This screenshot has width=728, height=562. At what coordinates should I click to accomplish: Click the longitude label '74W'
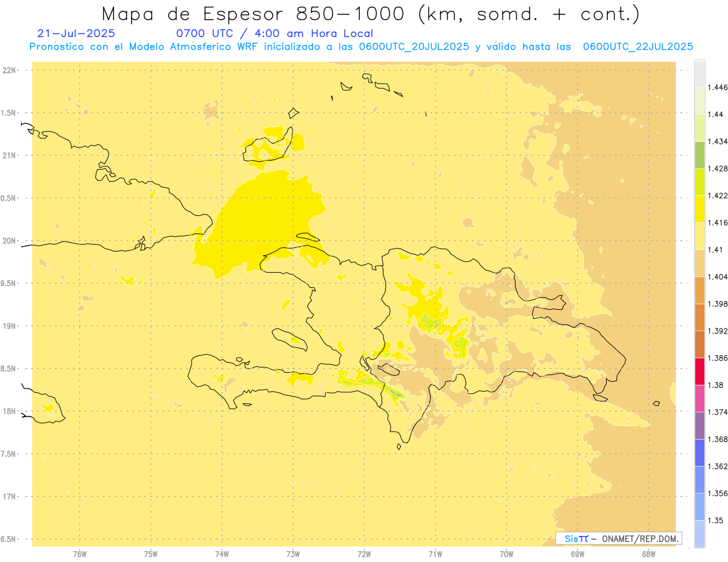[222, 554]
